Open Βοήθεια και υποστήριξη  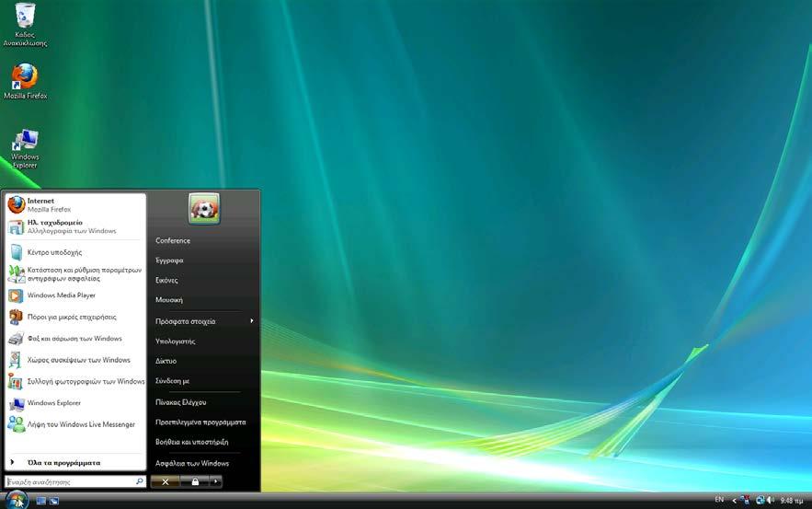204,442
